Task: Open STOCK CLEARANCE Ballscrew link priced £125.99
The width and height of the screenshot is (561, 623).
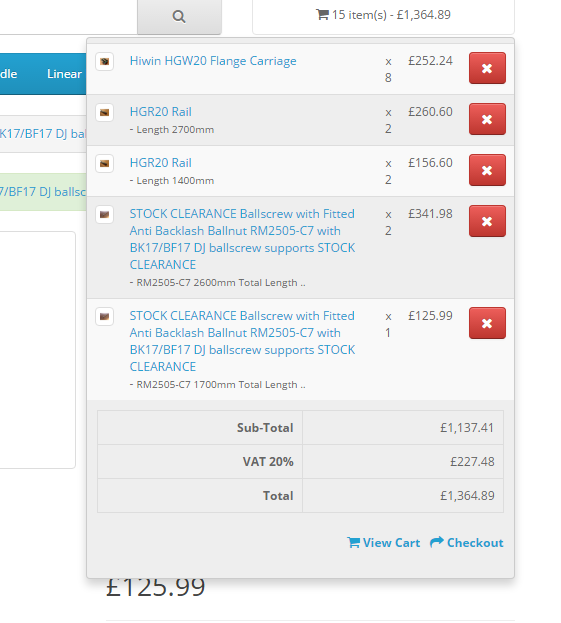Action: pyautogui.click(x=242, y=341)
